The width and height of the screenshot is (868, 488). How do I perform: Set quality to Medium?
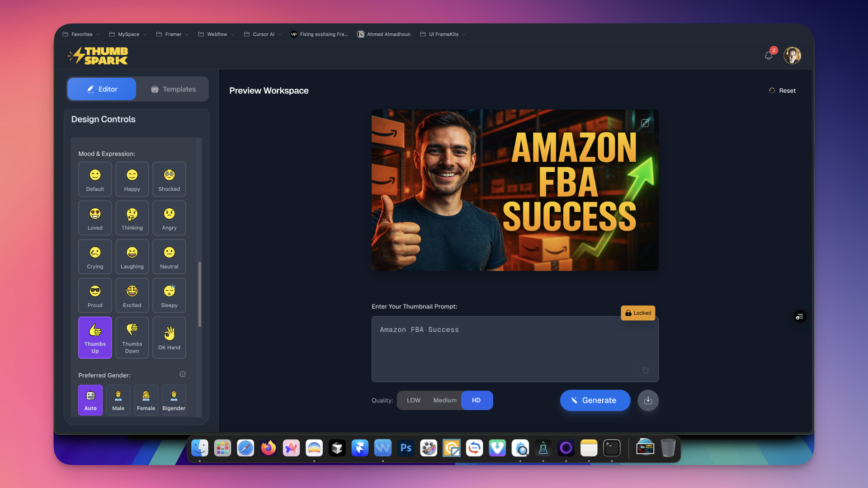point(445,400)
